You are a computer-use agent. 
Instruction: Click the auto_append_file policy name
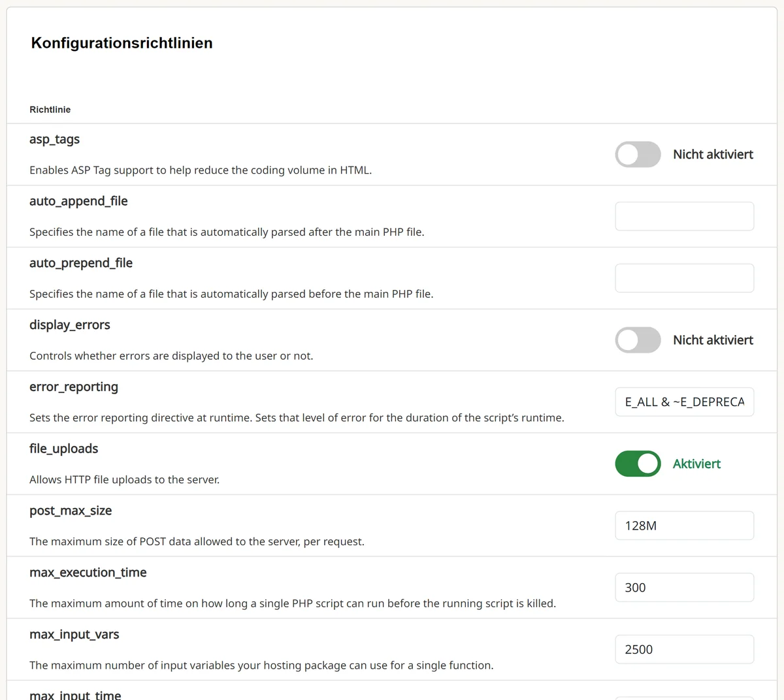coord(78,201)
